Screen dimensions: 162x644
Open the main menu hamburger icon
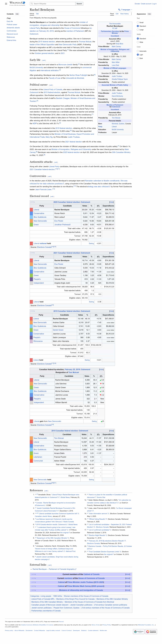pyautogui.click(x=6, y=4)
